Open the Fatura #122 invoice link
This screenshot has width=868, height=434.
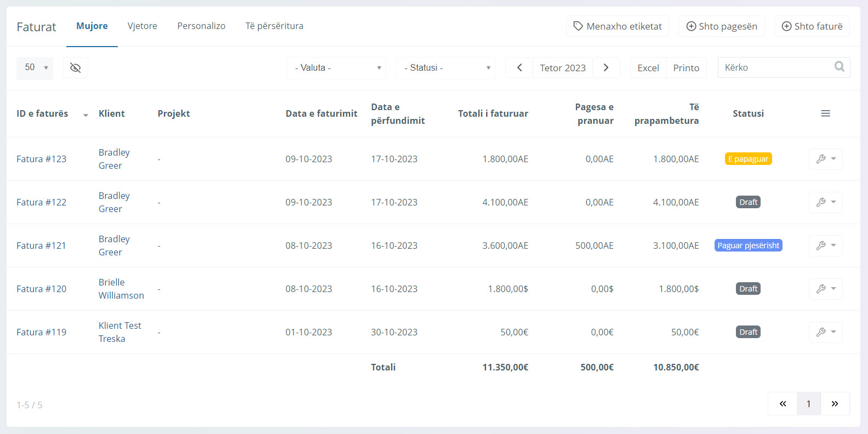tap(42, 202)
